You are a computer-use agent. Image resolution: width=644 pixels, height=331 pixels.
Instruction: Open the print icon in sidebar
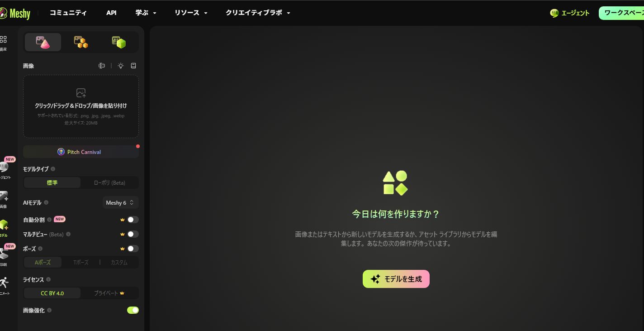click(x=4, y=254)
